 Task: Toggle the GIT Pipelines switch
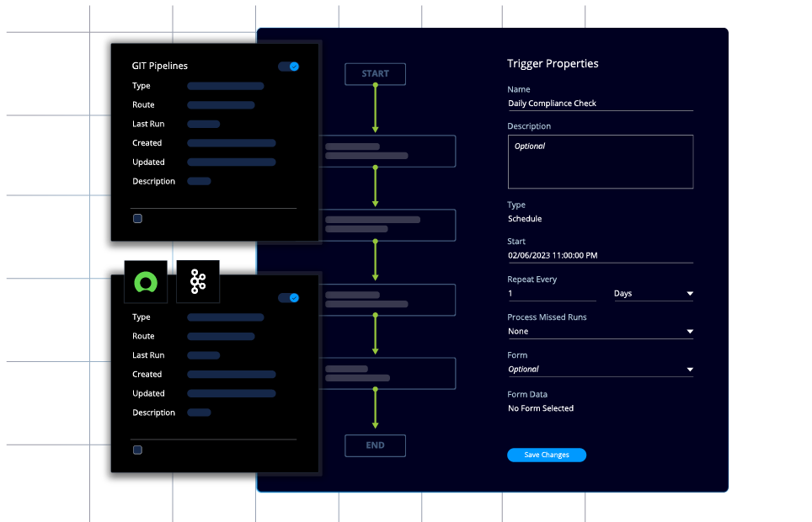(289, 67)
